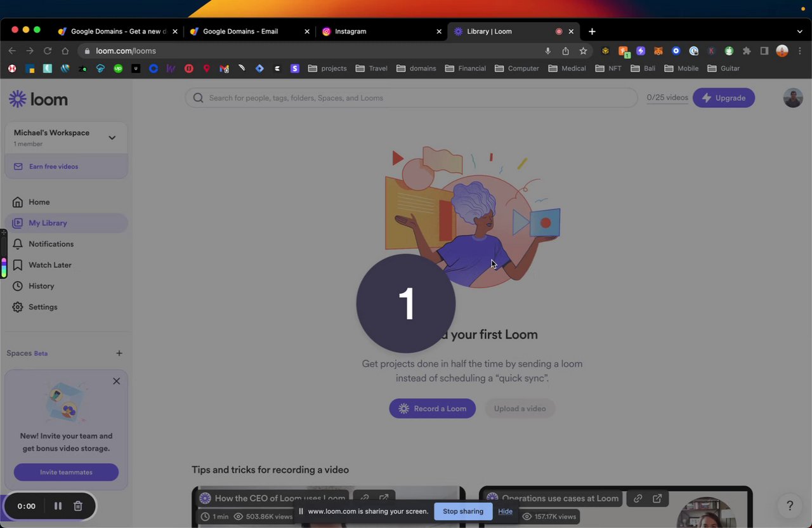Stop sharing the screen
Image resolution: width=812 pixels, height=528 pixels.
pos(463,511)
